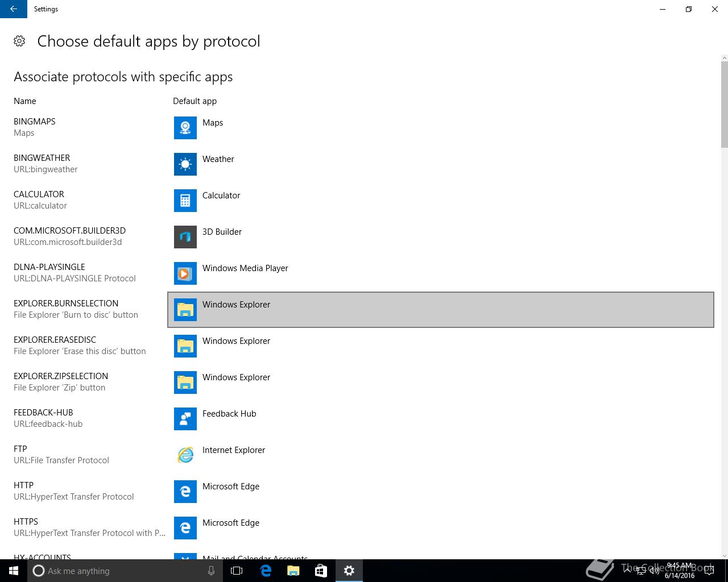Open Task View from the taskbar

click(x=237, y=571)
